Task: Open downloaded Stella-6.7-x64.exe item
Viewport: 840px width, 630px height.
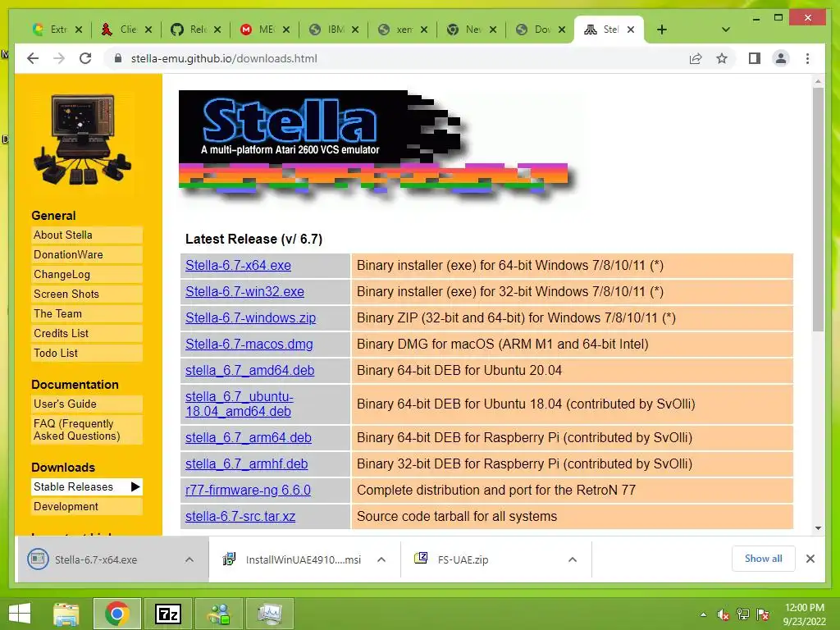Action: [x=97, y=559]
